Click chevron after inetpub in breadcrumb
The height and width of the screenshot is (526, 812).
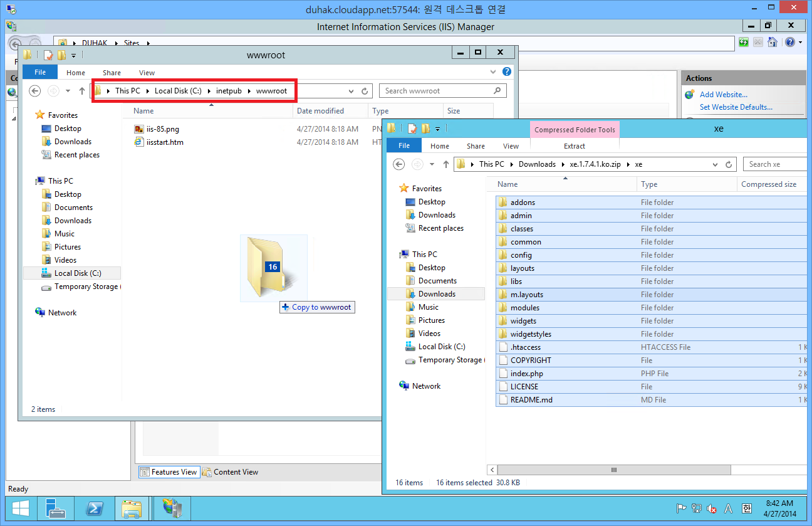(x=249, y=91)
